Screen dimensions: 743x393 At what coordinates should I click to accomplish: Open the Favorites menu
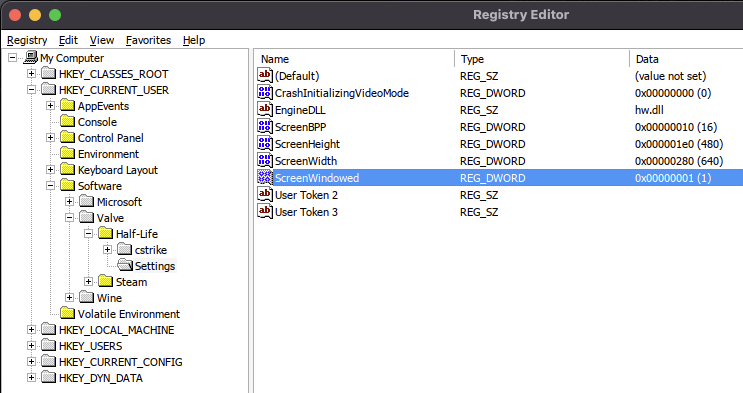pyautogui.click(x=148, y=40)
